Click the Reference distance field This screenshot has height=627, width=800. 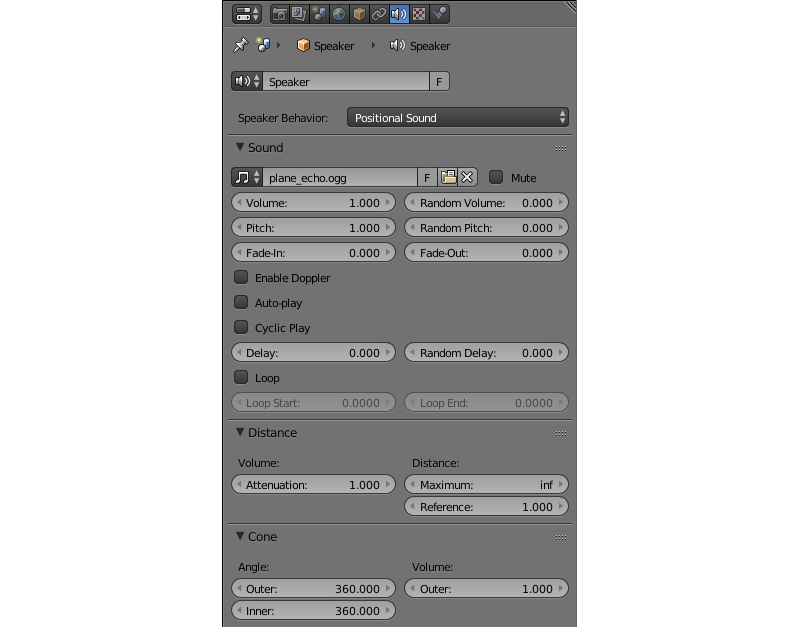point(486,507)
